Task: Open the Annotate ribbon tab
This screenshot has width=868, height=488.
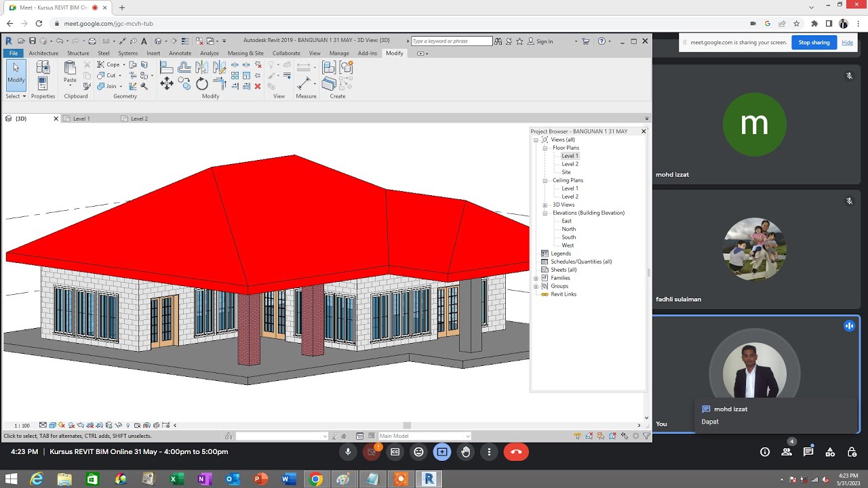Action: 180,53
